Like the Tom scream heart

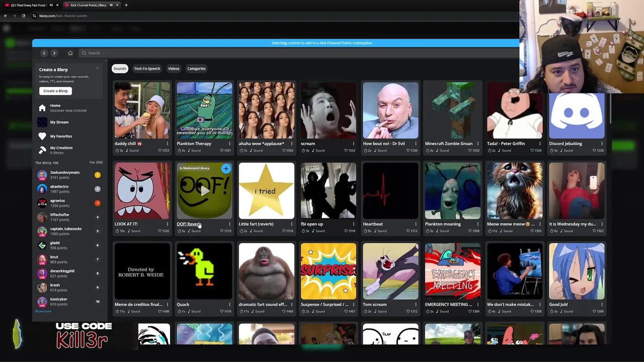(409, 312)
